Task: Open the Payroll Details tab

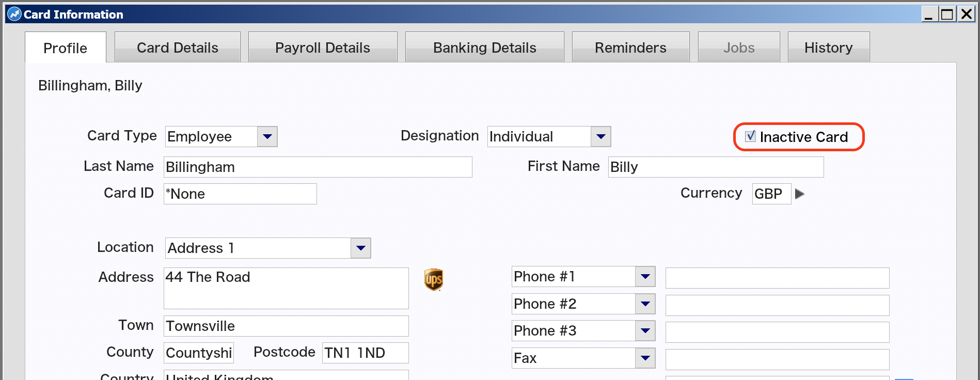Action: (323, 47)
